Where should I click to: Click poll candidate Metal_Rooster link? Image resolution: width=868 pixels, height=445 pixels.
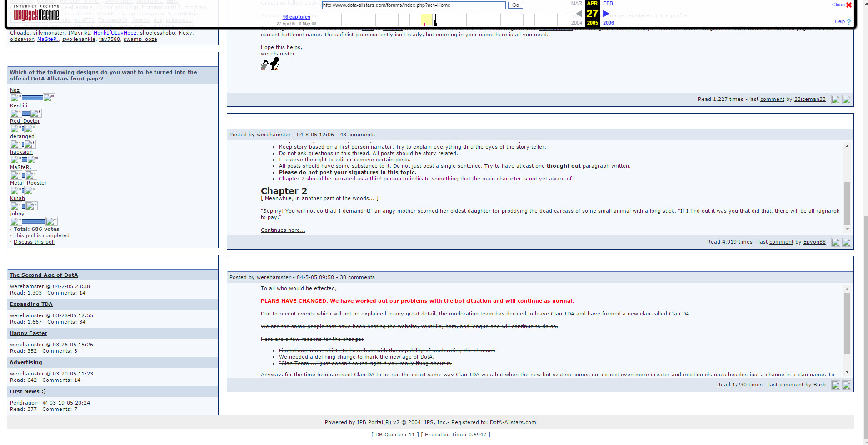pyautogui.click(x=28, y=183)
